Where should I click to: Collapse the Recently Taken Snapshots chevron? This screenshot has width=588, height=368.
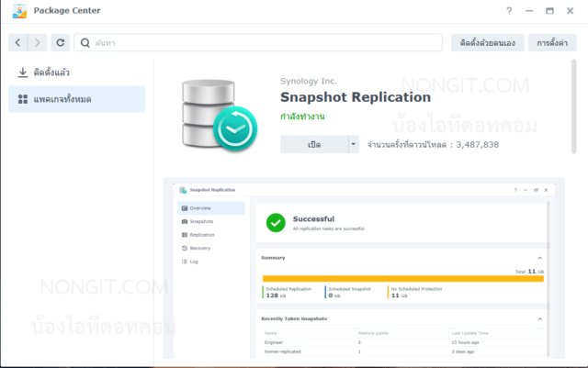point(539,319)
